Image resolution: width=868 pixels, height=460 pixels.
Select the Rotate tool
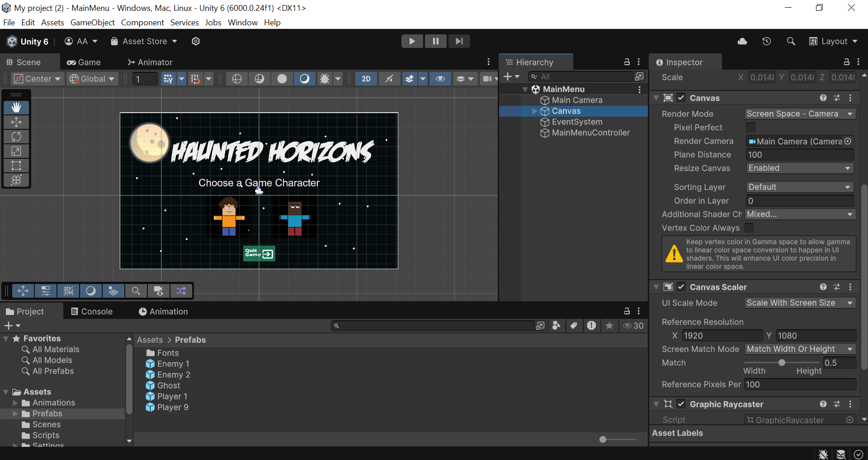click(16, 137)
